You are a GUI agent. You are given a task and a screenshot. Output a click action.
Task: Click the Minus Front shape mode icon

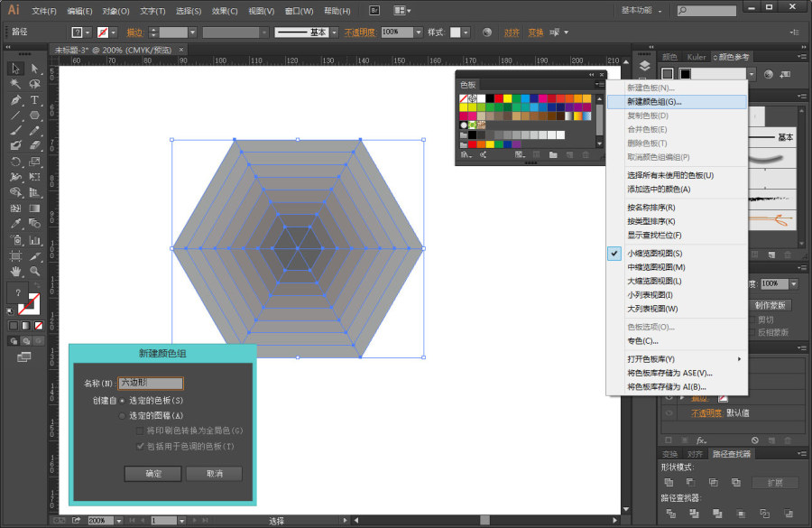pyautogui.click(x=691, y=482)
